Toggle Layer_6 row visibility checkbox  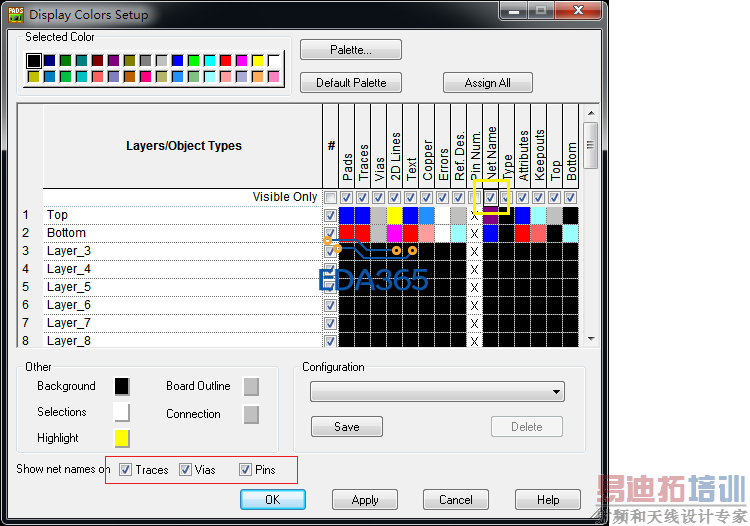pos(331,305)
